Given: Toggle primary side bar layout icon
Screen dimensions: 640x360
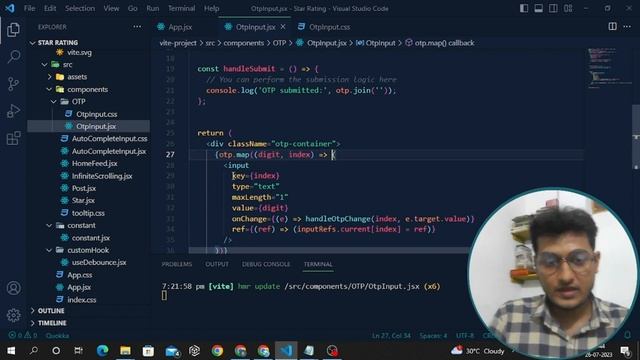Looking at the screenshot, I should pyautogui.click(x=524, y=8).
